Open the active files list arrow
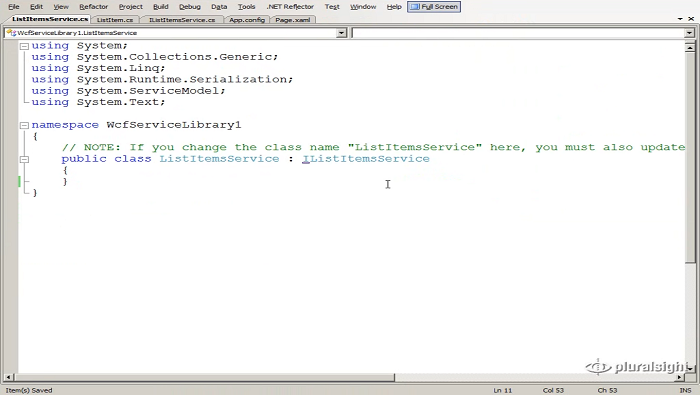Image resolution: width=700 pixels, height=395 pixels. 680,19
